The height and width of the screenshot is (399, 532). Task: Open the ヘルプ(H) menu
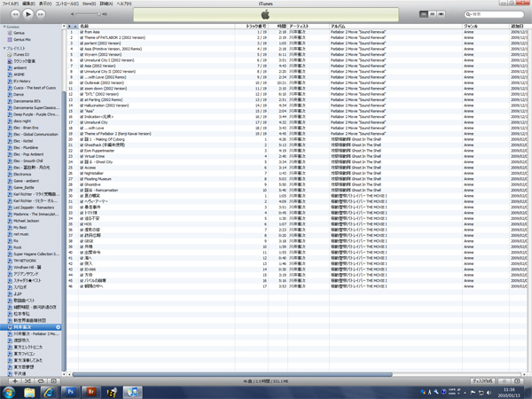pyautogui.click(x=124, y=4)
